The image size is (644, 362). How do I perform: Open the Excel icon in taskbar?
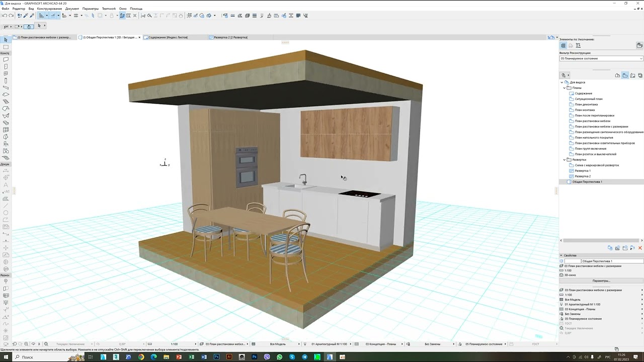pyautogui.click(x=191, y=357)
